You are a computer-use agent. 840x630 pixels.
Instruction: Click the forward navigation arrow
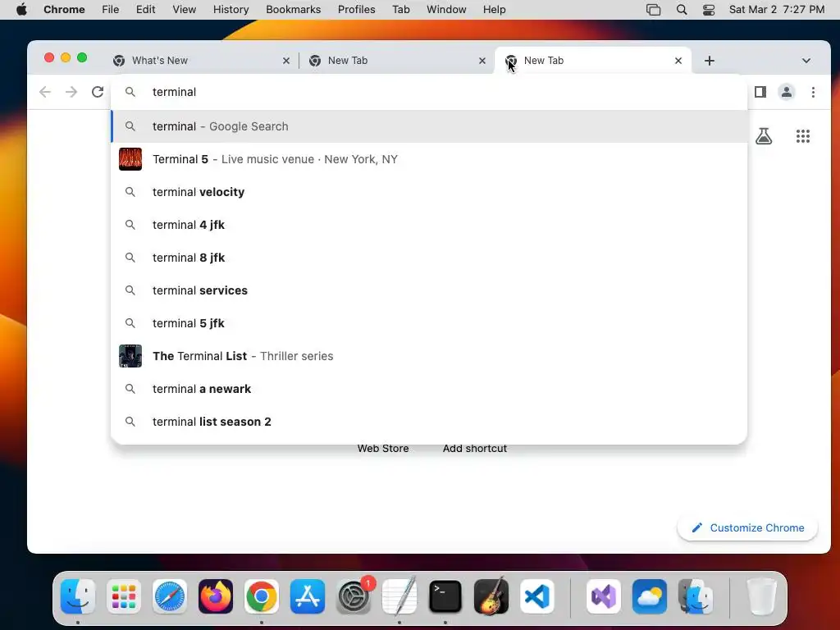pyautogui.click(x=71, y=92)
